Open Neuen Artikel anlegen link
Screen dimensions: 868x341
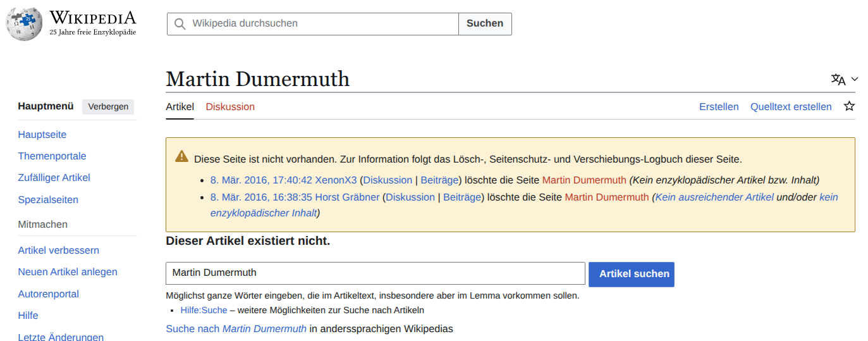(x=68, y=272)
